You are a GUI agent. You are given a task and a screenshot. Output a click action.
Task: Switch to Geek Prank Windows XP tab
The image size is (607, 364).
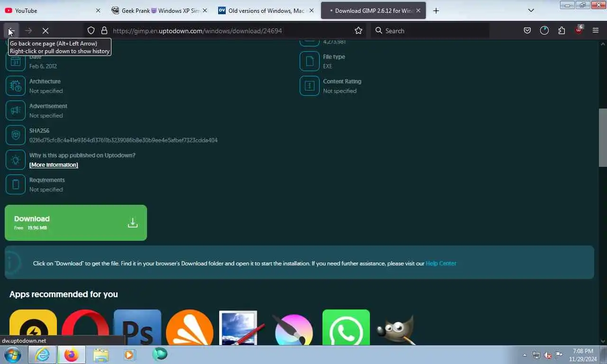(160, 10)
